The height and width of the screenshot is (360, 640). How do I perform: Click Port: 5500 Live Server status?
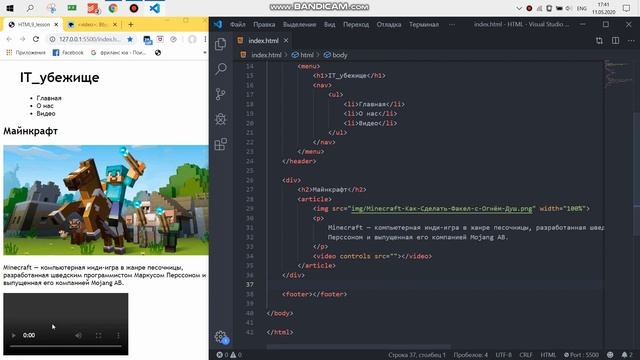pos(581,355)
